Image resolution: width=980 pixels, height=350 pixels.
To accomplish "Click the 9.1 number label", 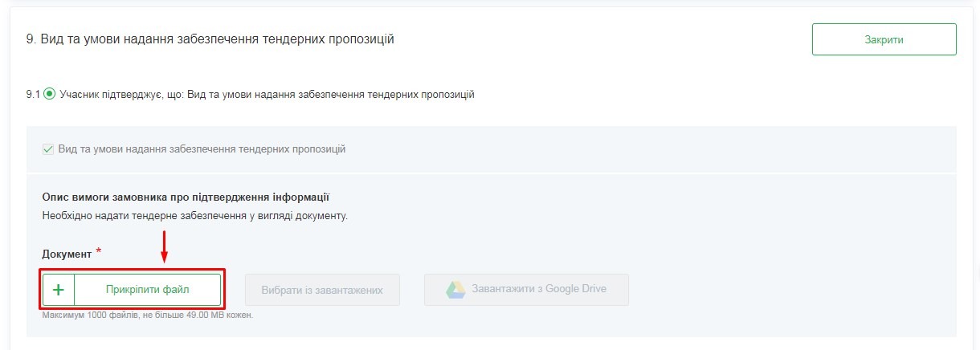I will [x=33, y=95].
